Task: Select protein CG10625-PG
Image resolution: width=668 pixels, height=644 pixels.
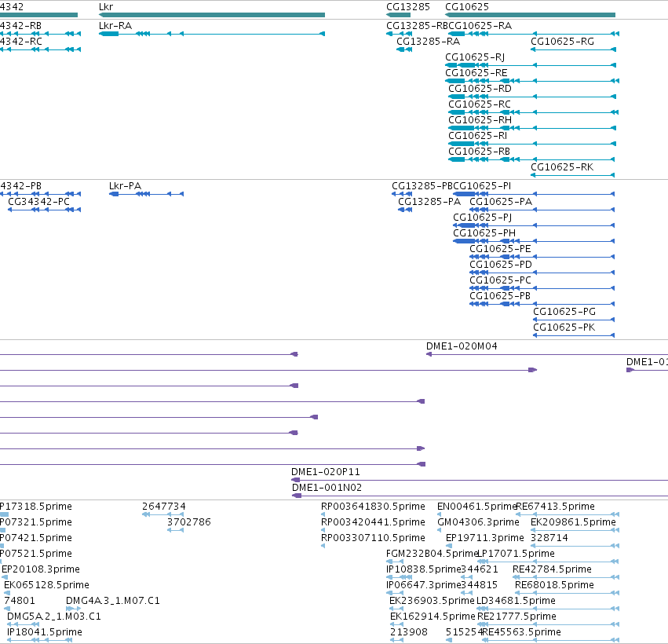Action: tap(574, 320)
